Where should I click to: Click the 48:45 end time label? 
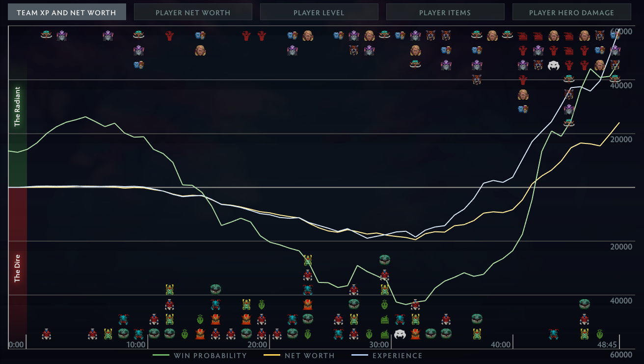(606, 344)
